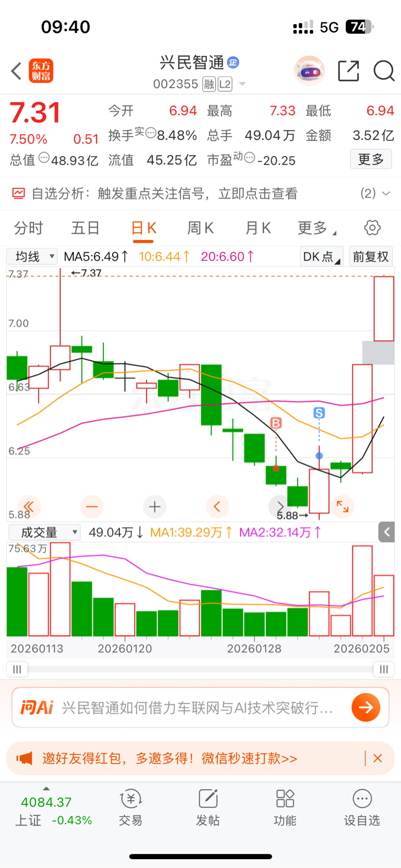Expand the (2) signals chevron

386,194
